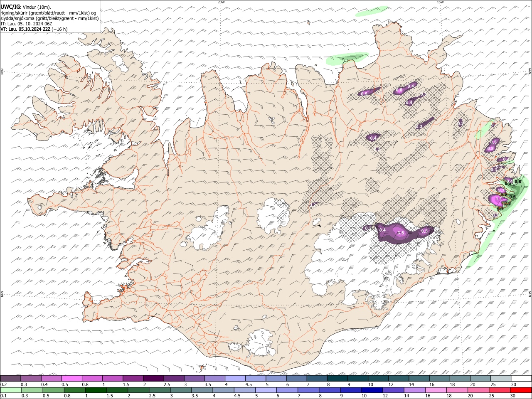Click the upper legend swatch starting at 0.8
The height and width of the screenshot is (399, 532).
(x=92, y=379)
